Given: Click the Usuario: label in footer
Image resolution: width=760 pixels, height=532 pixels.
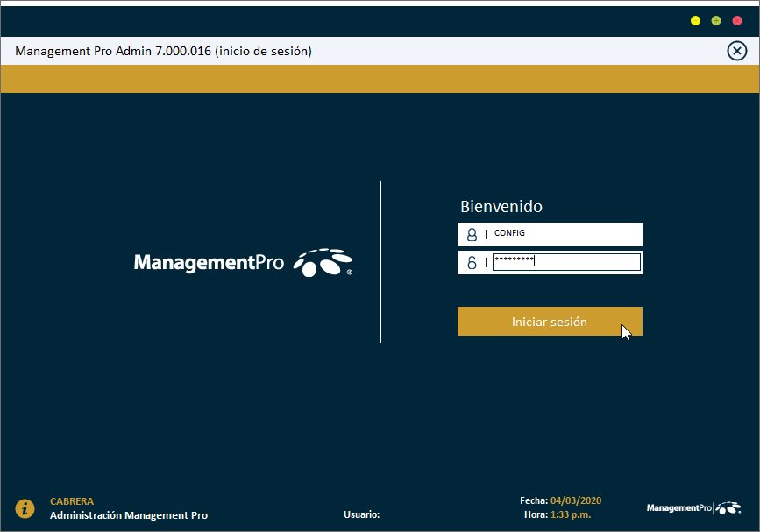Looking at the screenshot, I should tap(361, 514).
